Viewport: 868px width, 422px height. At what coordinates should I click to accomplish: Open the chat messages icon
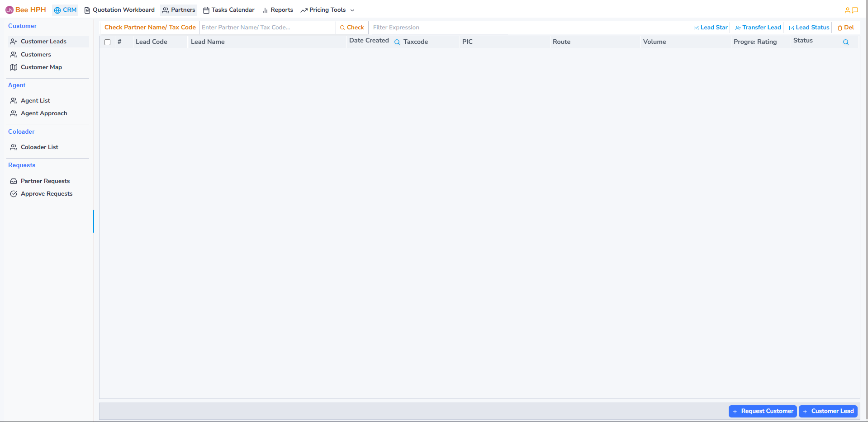[855, 10]
